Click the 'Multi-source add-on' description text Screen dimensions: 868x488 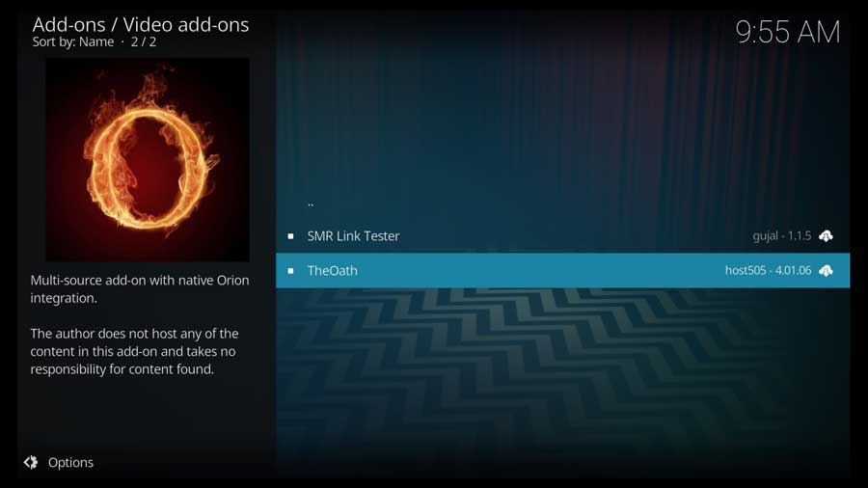[140, 288]
